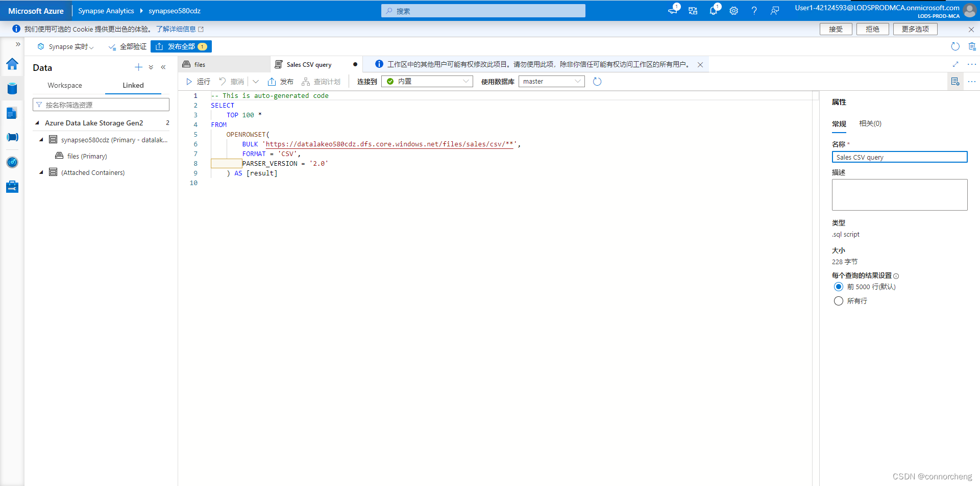Viewport: 980px width, 486px height.
Task: Open the Home hub icon in sidebar
Action: tap(12, 64)
